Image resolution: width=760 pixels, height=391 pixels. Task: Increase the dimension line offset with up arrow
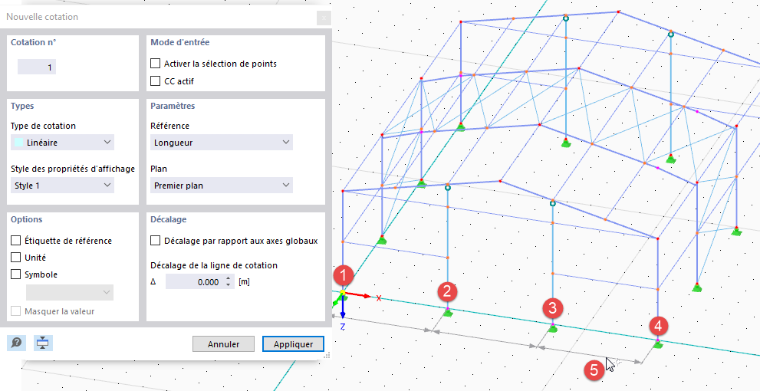click(x=228, y=279)
